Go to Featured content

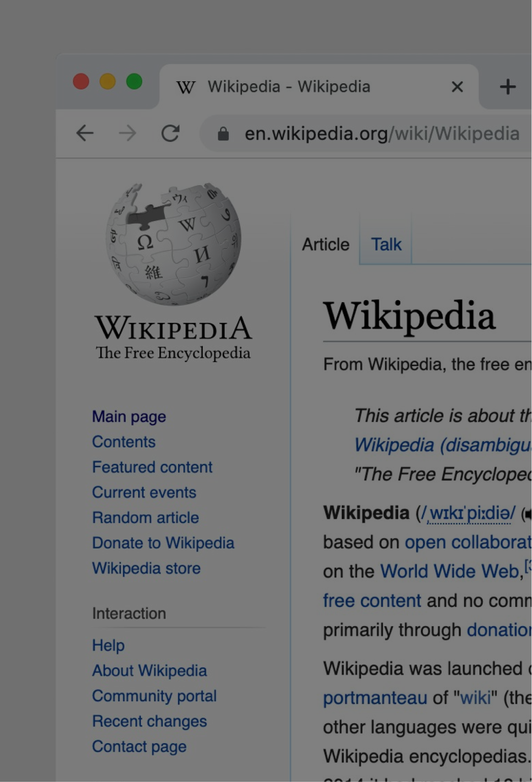[152, 467]
